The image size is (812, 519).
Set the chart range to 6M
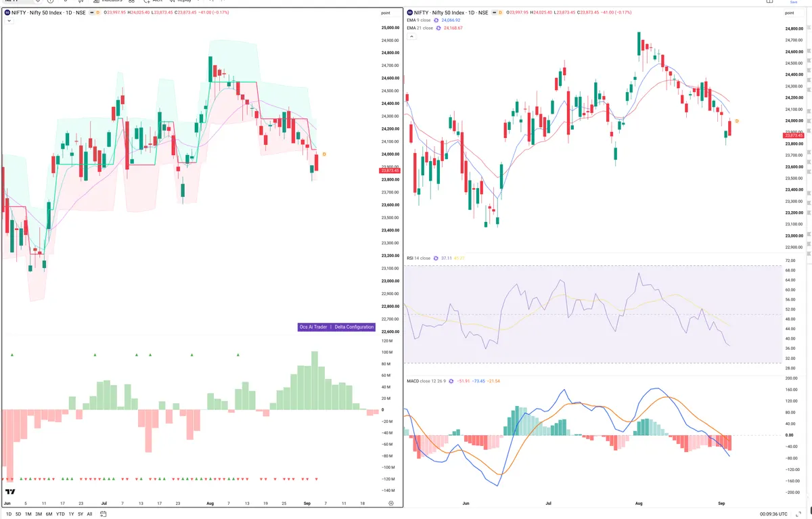click(x=49, y=514)
